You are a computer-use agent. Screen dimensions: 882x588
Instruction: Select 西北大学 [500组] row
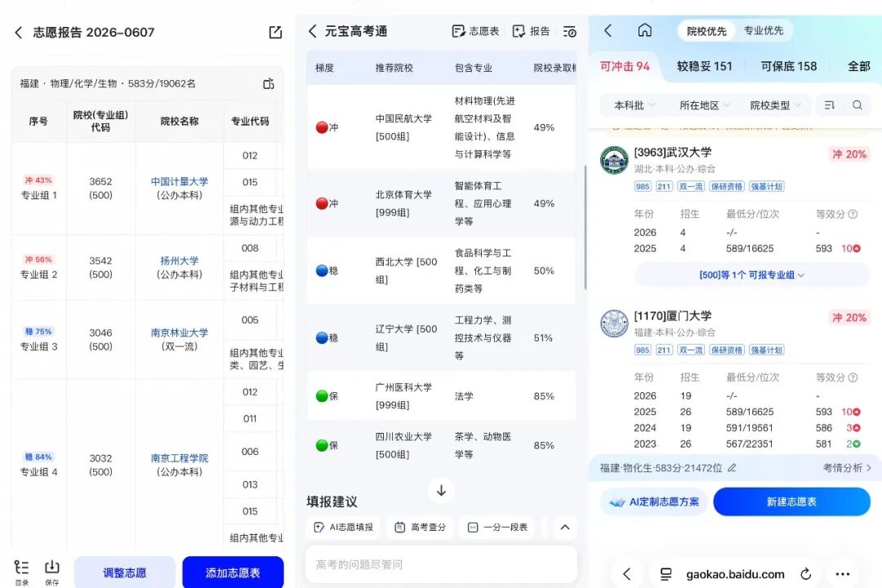pyautogui.click(x=441, y=270)
